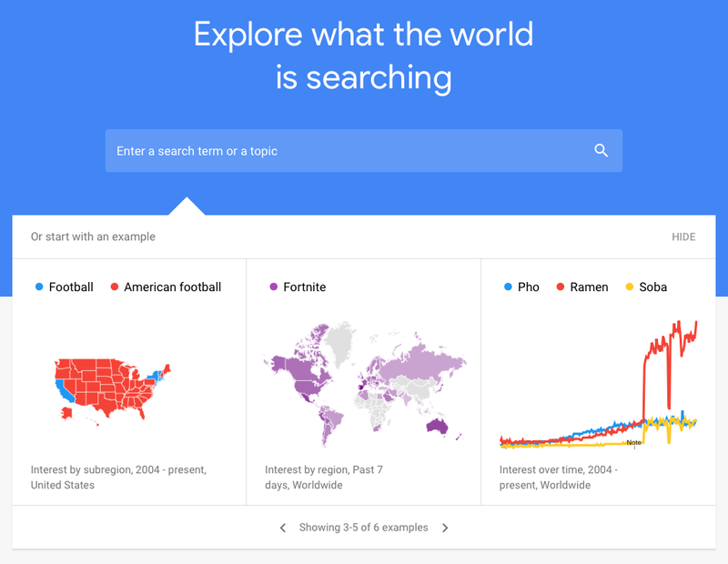Click the Note marker on the chart
Viewport: 728px width, 564px height.
[633, 443]
